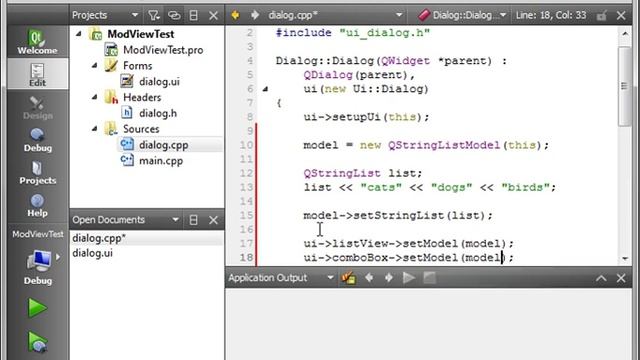Switch to Edit mode

pos(37,74)
